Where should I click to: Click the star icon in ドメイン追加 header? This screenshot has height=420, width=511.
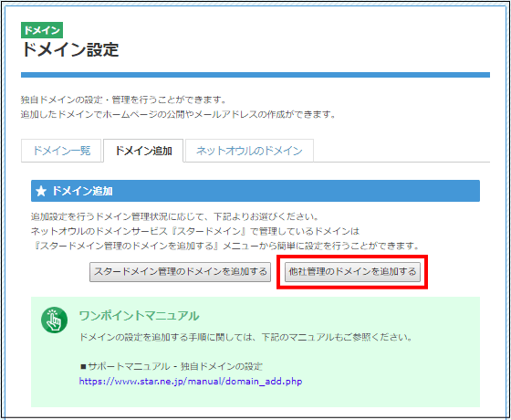41,191
